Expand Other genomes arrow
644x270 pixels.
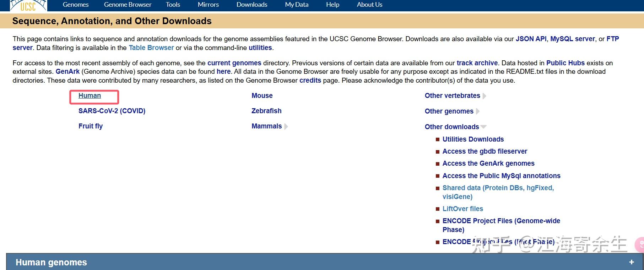(x=478, y=111)
